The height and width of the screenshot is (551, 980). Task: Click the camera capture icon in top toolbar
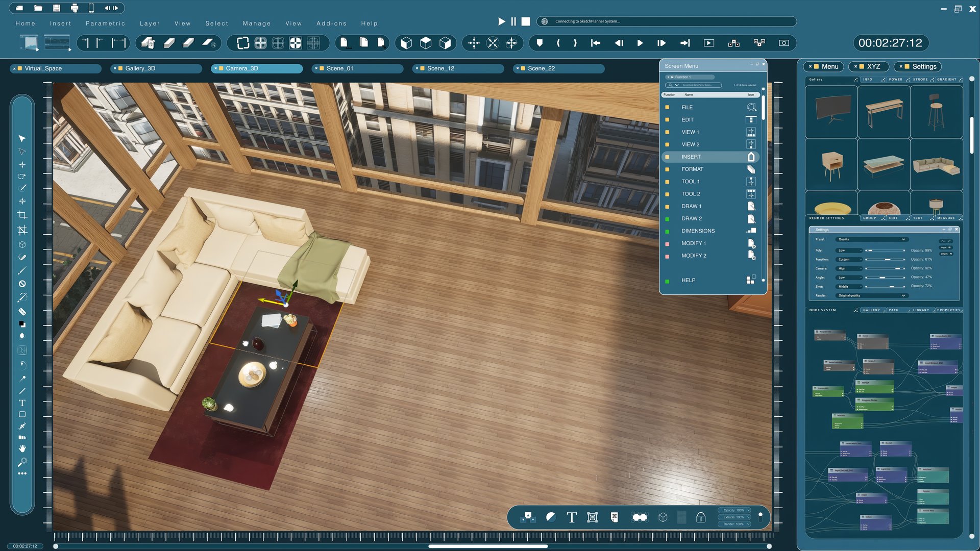click(783, 43)
